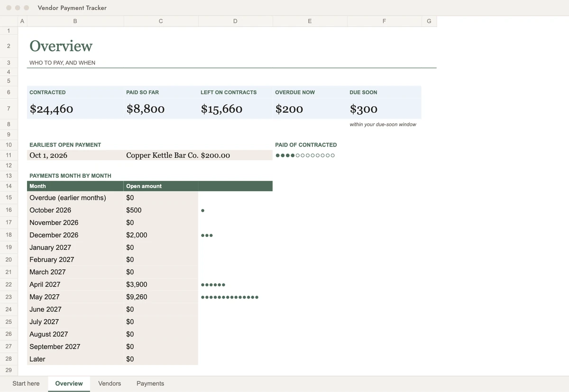
Task: Click the May 2027 dot bar
Action: coord(229,297)
